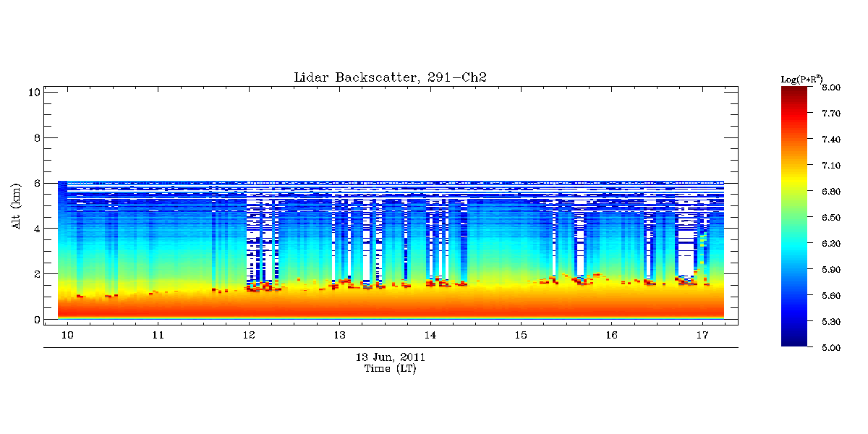Click the altitude axis tick label 4
This screenshot has height=434, width=868.
point(36,229)
